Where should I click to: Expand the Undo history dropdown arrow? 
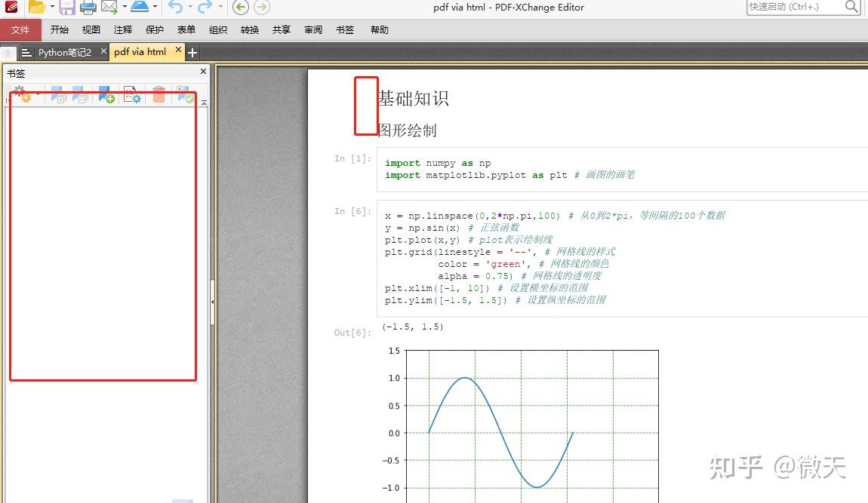click(x=192, y=8)
